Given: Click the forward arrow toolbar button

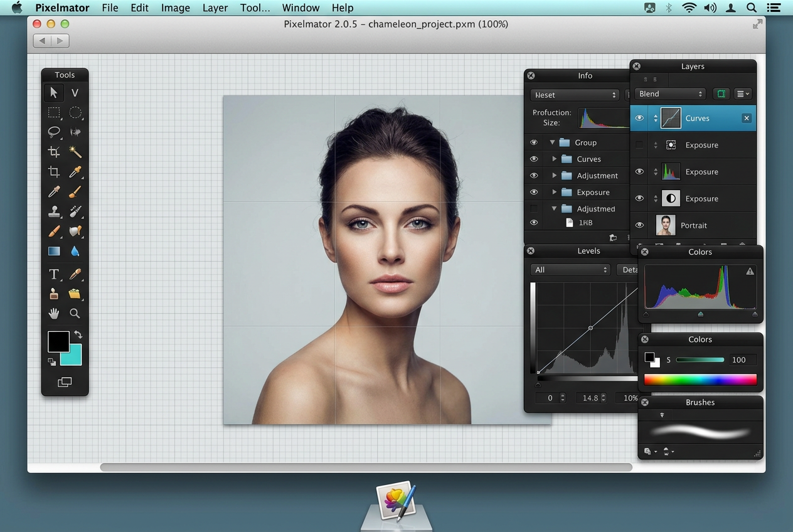Looking at the screenshot, I should 60,41.
